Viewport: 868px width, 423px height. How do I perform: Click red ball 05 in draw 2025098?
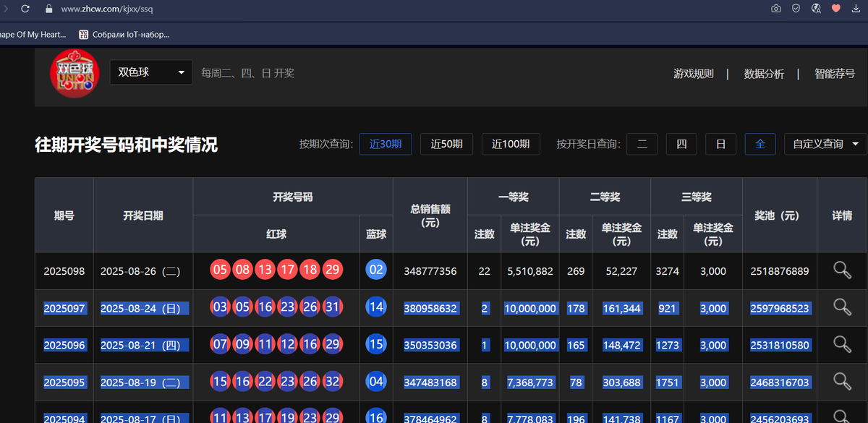pos(220,270)
